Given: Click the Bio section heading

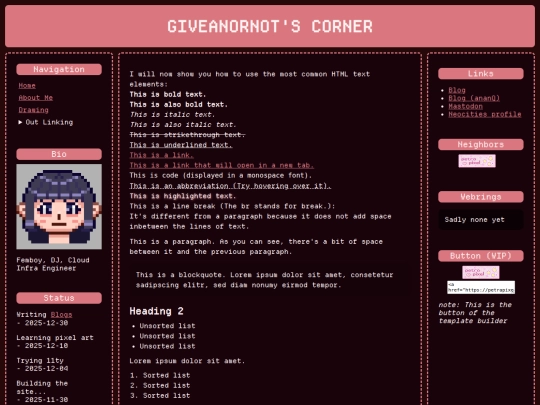Looking at the screenshot, I should pyautogui.click(x=59, y=154).
